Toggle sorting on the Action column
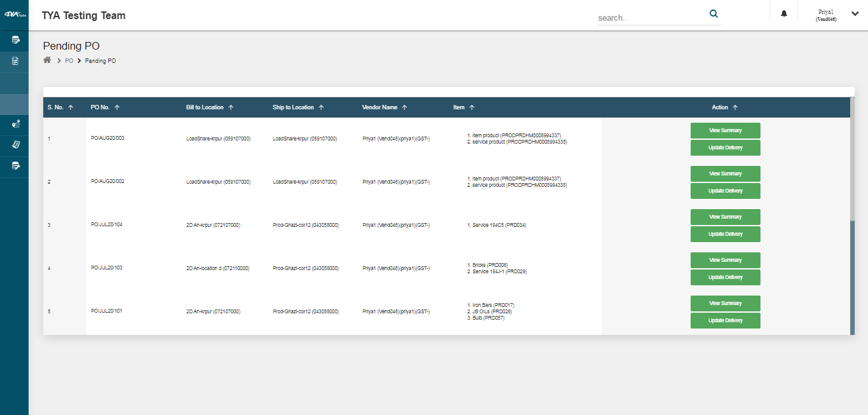Viewport: 868px width, 415px height. coord(734,107)
